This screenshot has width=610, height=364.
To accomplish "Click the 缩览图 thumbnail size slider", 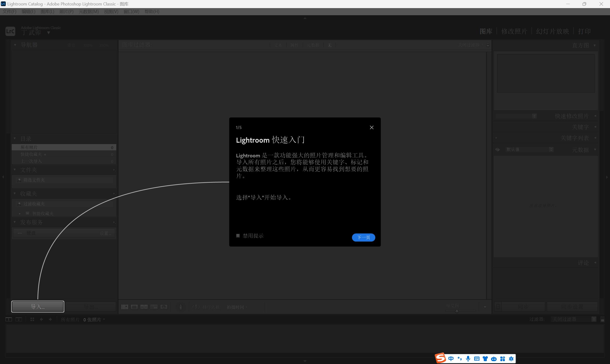I will coord(457,311).
